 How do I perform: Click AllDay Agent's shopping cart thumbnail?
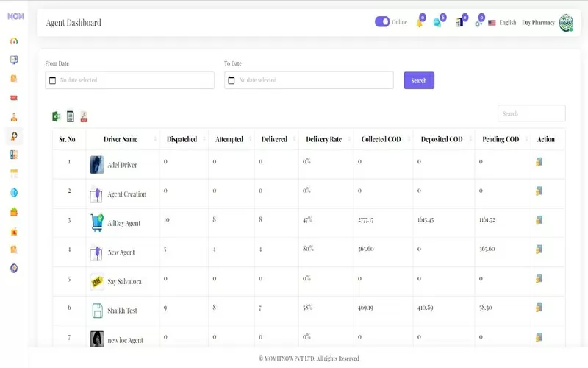(x=97, y=223)
